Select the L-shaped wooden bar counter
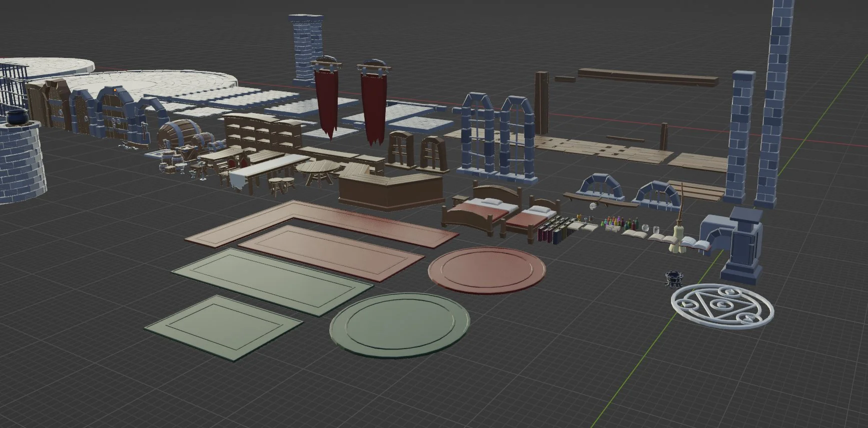This screenshot has height=428, width=868. [x=391, y=191]
